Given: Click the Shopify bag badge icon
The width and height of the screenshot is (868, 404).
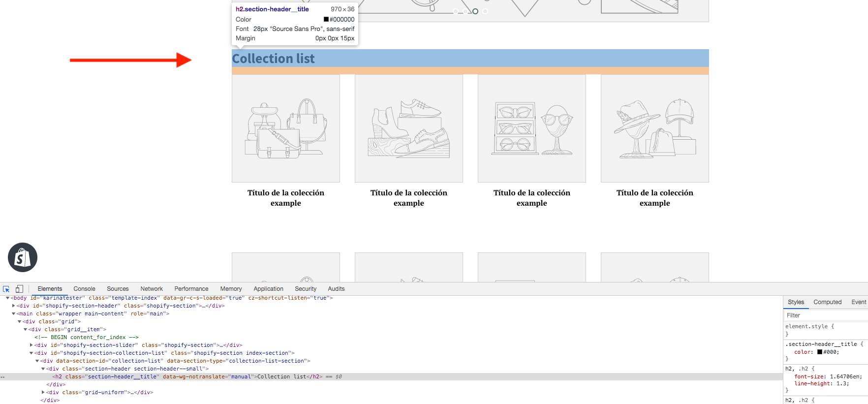Looking at the screenshot, I should click(x=23, y=257).
